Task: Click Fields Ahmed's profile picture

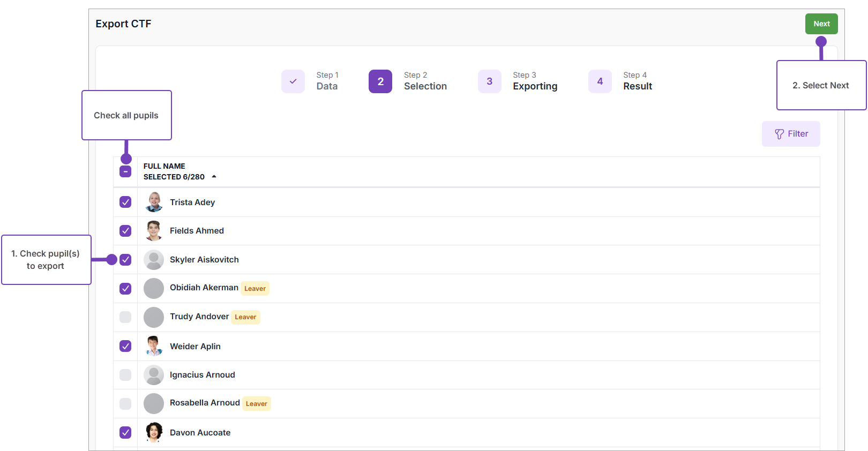Action: pos(154,231)
